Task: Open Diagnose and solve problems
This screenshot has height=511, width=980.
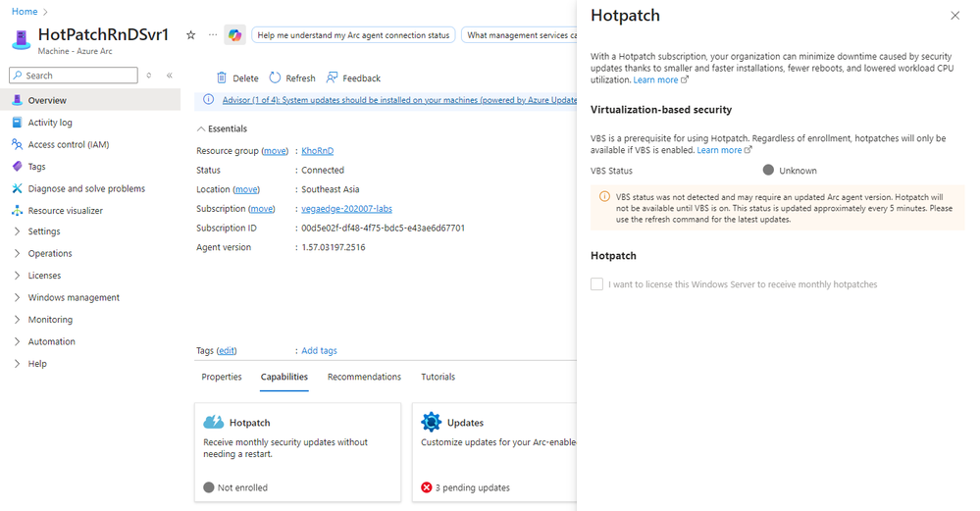Action: pos(86,188)
